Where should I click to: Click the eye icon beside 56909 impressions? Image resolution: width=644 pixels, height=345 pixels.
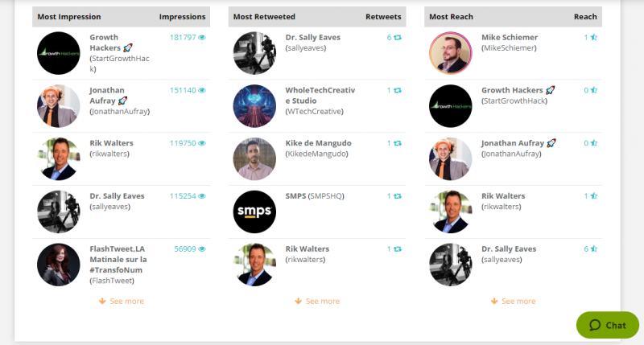pyautogui.click(x=202, y=249)
